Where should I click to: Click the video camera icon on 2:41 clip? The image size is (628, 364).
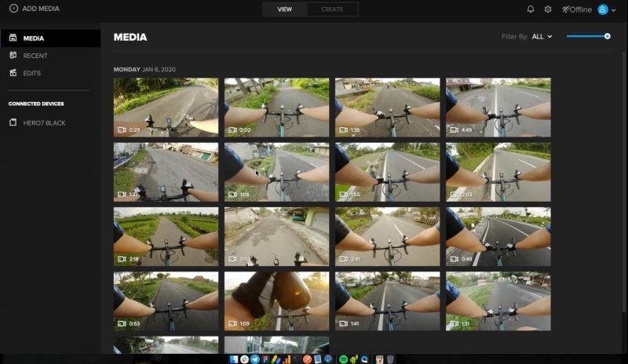[x=344, y=259]
